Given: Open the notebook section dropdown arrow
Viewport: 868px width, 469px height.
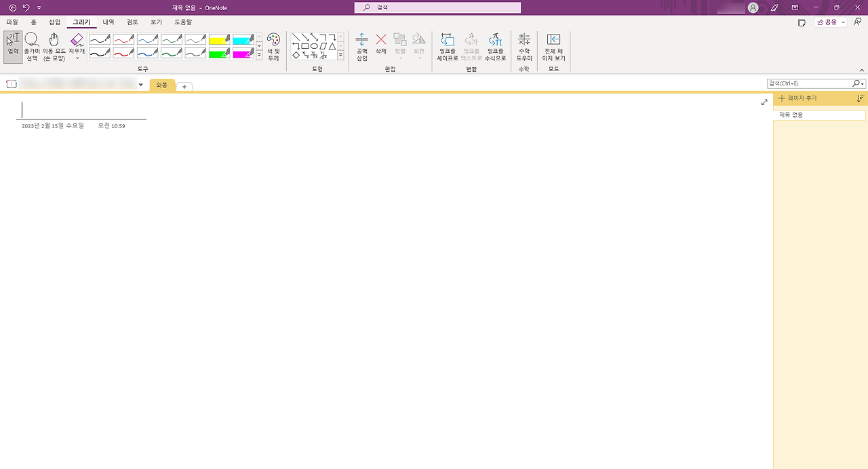Looking at the screenshot, I should click(140, 83).
